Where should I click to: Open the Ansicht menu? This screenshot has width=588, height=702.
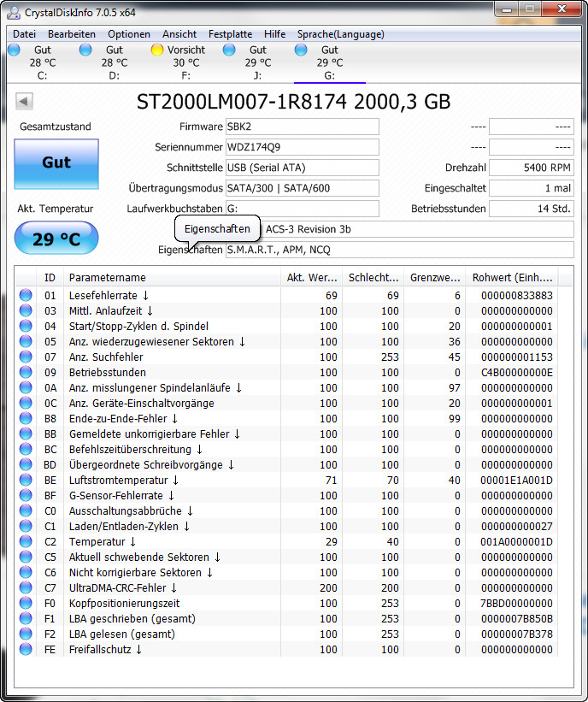(179, 34)
